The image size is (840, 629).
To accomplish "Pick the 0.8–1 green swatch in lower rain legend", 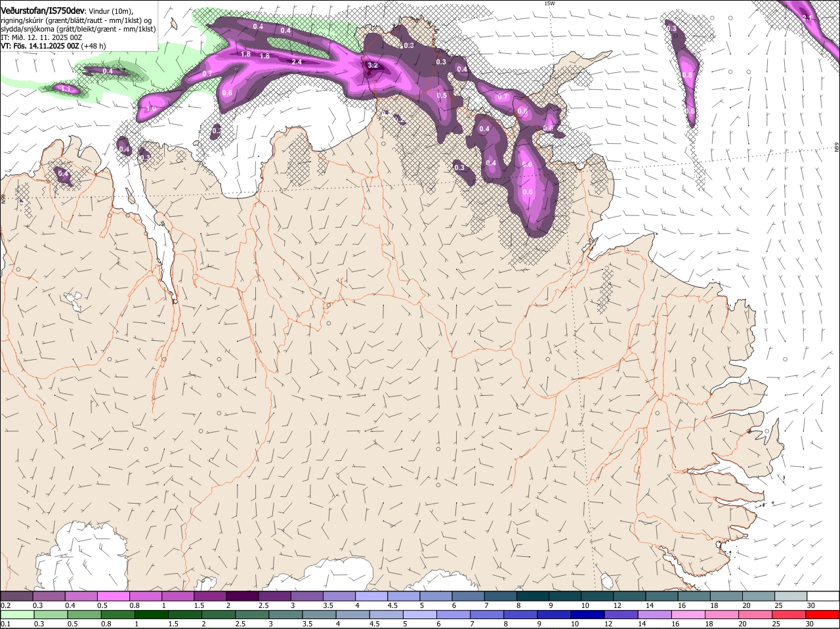I will click(118, 615).
